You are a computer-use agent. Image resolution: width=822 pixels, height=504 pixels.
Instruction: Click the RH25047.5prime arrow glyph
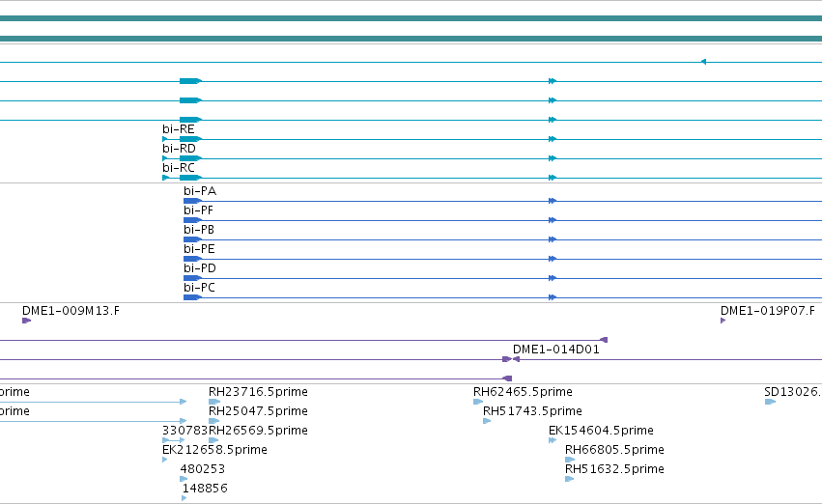[x=213, y=421]
